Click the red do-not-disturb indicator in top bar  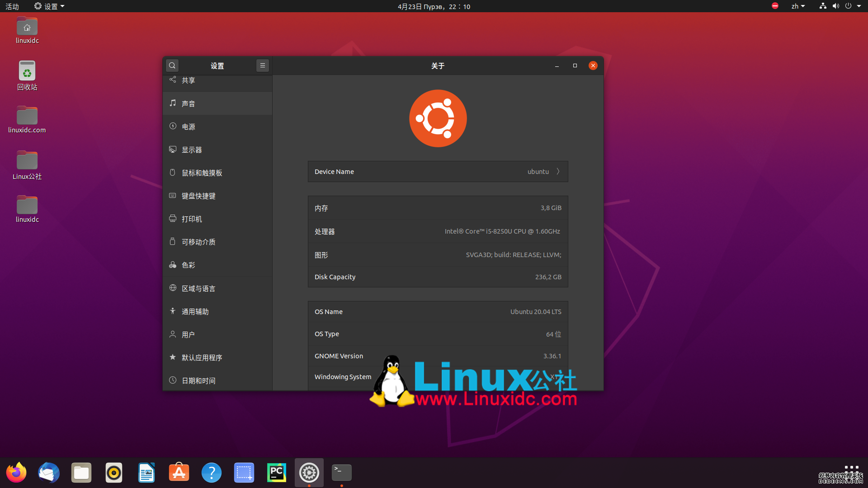(775, 6)
